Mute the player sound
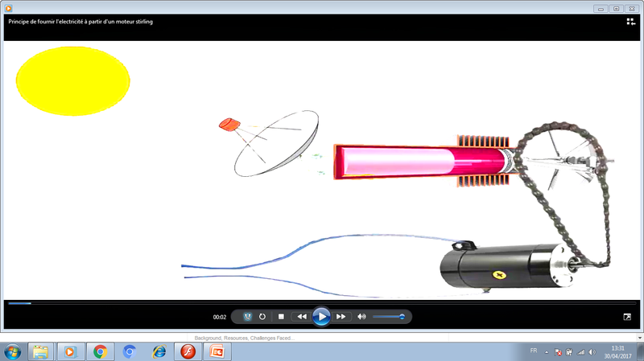 click(x=361, y=317)
